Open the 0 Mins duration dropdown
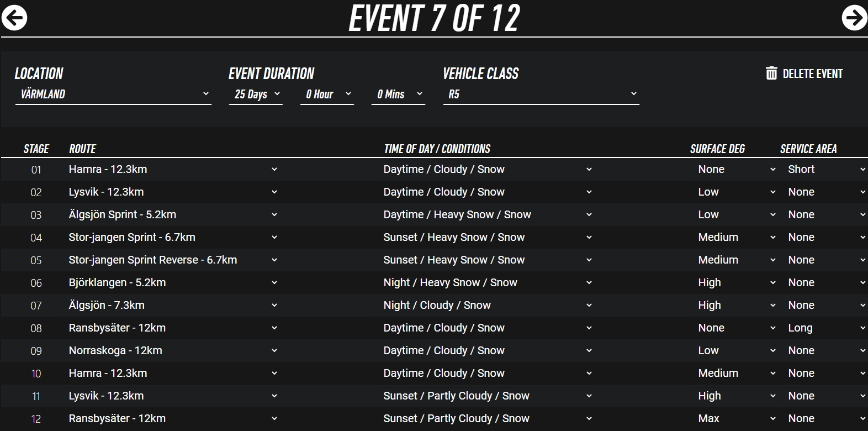Viewport: 868px width, 431px height. (398, 94)
